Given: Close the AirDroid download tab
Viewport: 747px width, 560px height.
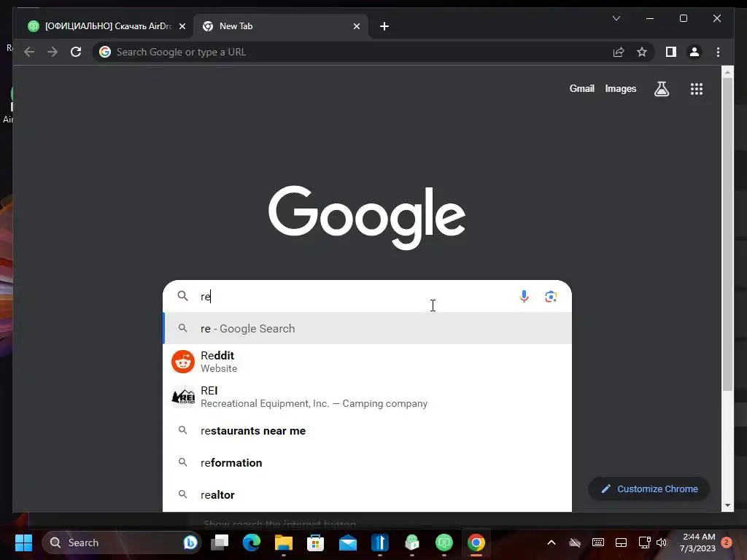Looking at the screenshot, I should click(x=182, y=26).
